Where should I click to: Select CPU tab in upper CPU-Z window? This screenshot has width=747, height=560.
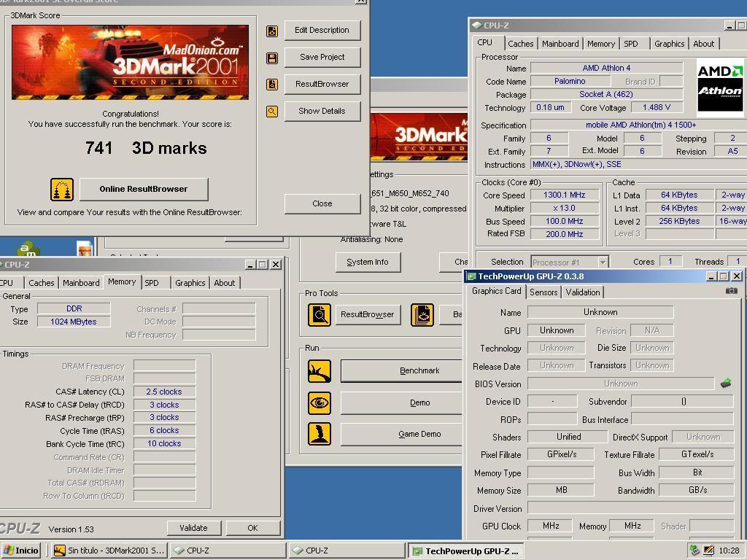pyautogui.click(x=485, y=42)
